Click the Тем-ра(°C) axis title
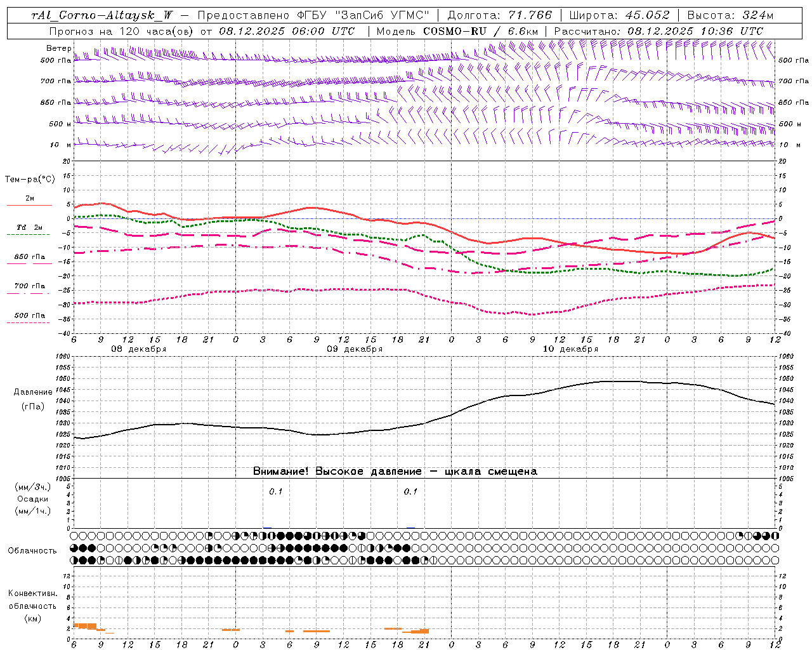Screen dimensions: 812x650 coord(30,180)
